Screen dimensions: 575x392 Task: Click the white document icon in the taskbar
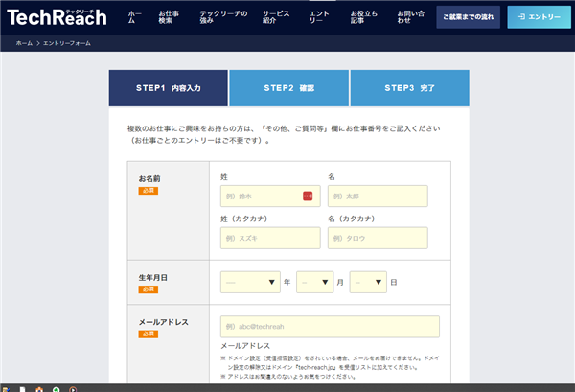[22, 387]
